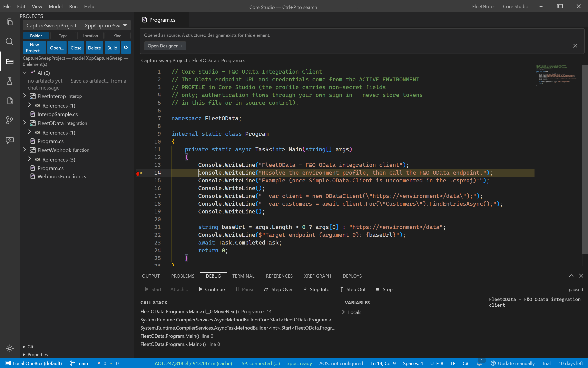Toggle the theme sun icon at sidebar bottom
Screen dimensions: 588x368
(10, 348)
